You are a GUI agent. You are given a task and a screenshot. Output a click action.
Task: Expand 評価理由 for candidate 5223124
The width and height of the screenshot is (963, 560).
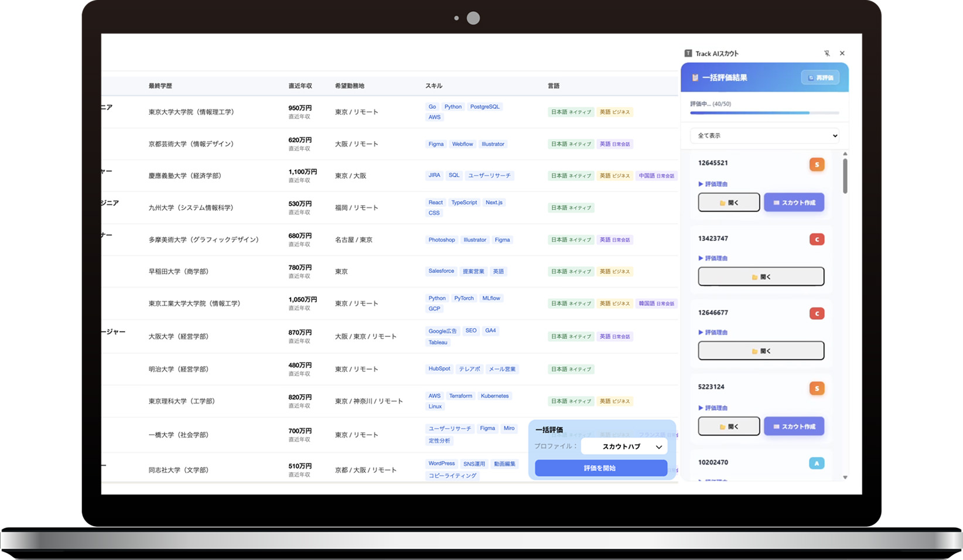click(x=713, y=408)
